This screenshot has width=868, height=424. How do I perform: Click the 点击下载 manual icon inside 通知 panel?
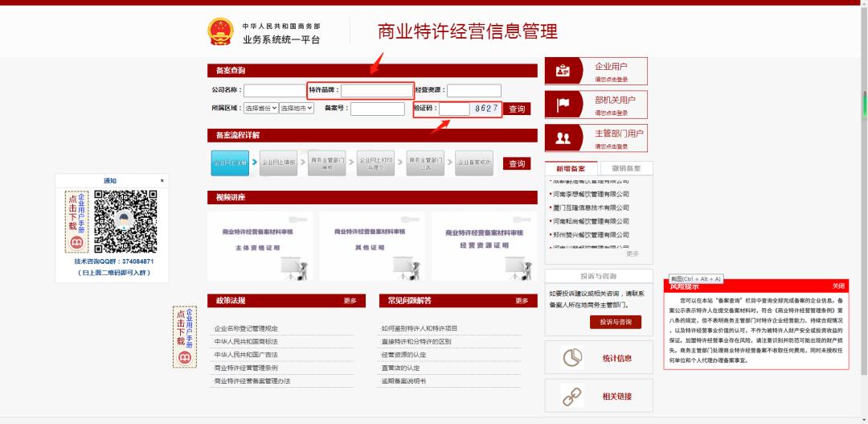tap(77, 222)
